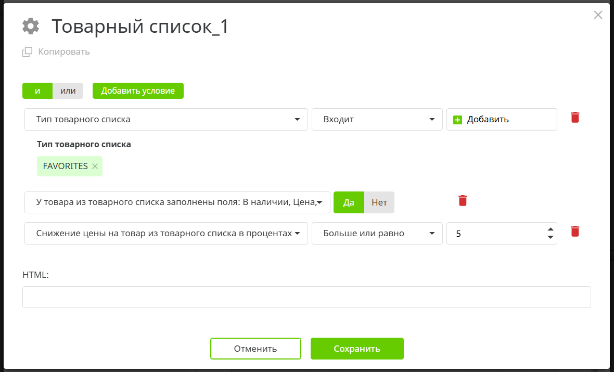Click into the HTML text field

tap(306, 297)
